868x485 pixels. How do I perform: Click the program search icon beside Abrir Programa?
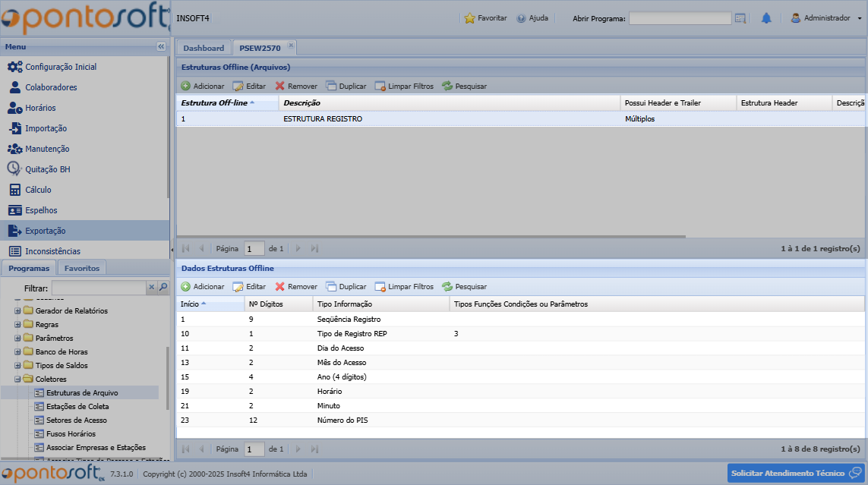[740, 18]
